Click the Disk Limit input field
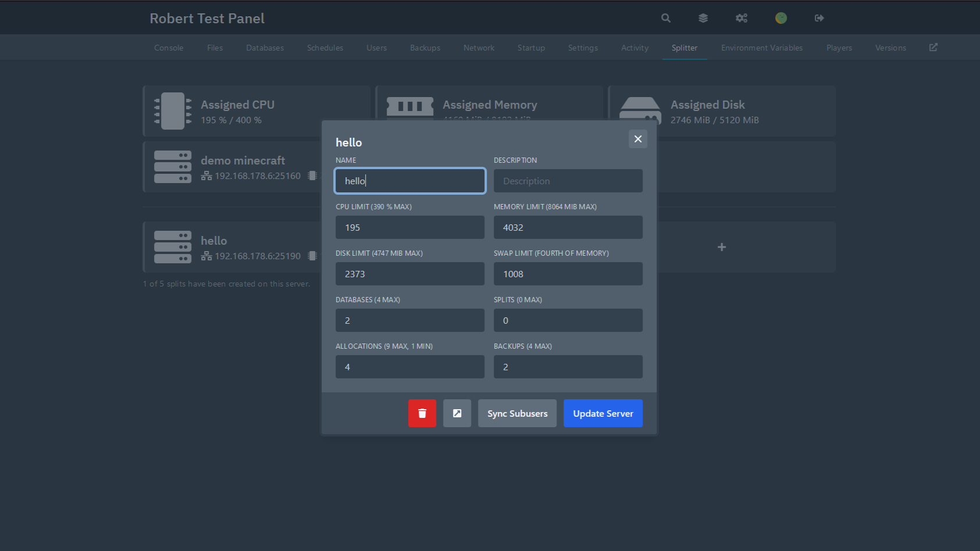 (x=410, y=274)
